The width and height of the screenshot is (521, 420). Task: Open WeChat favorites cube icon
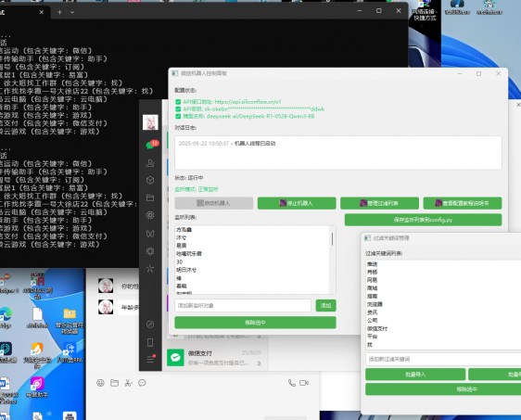(x=150, y=180)
